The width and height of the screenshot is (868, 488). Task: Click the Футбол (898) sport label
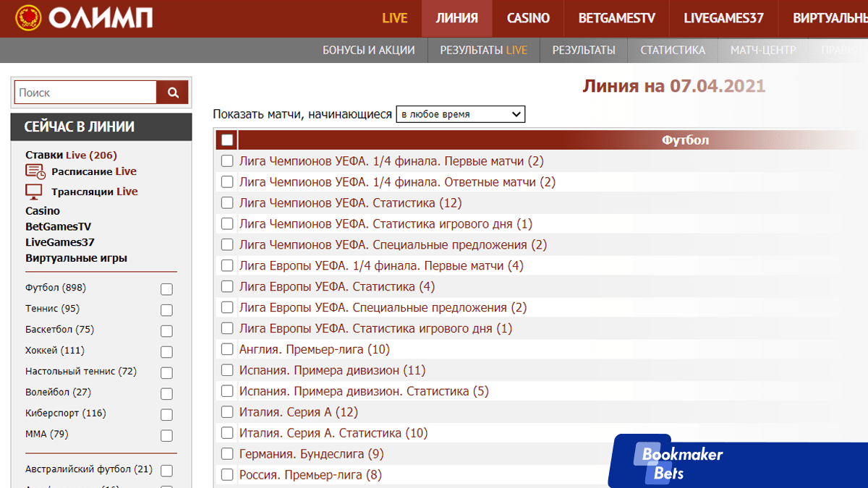tap(56, 288)
